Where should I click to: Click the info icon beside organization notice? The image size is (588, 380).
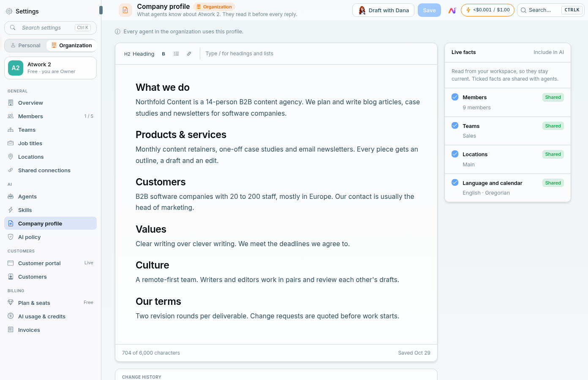tap(118, 32)
